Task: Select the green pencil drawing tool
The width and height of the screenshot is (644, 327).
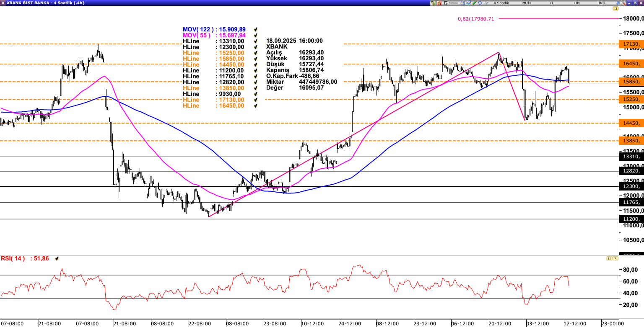Action: 474,3
